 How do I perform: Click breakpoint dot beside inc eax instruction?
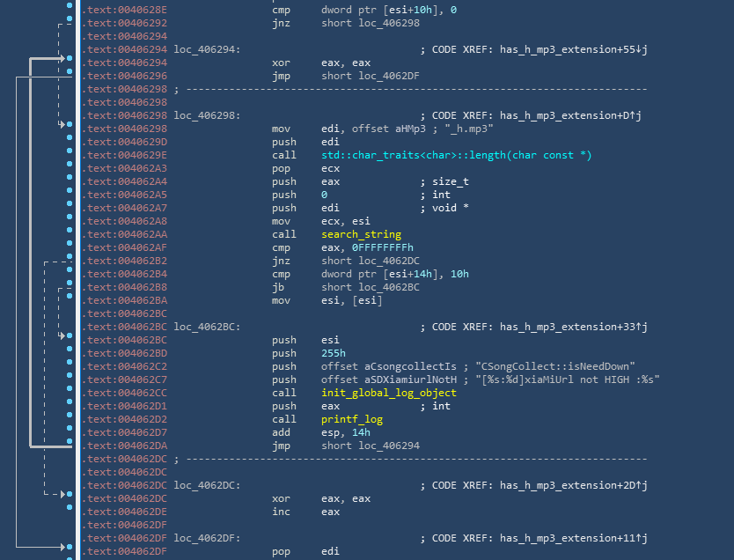pos(70,512)
